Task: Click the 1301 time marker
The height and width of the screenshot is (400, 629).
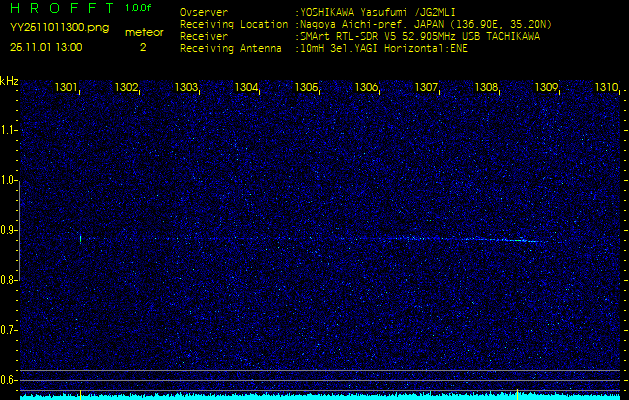Action: point(67,88)
